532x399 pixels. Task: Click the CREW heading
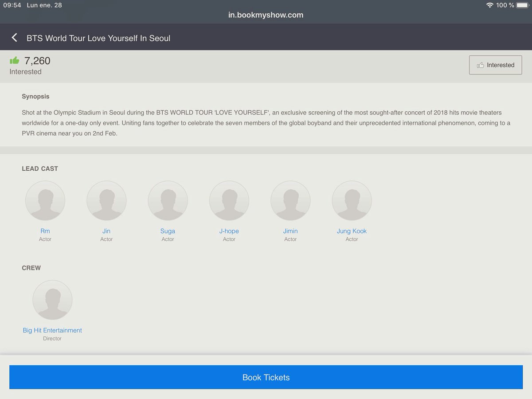click(x=31, y=268)
